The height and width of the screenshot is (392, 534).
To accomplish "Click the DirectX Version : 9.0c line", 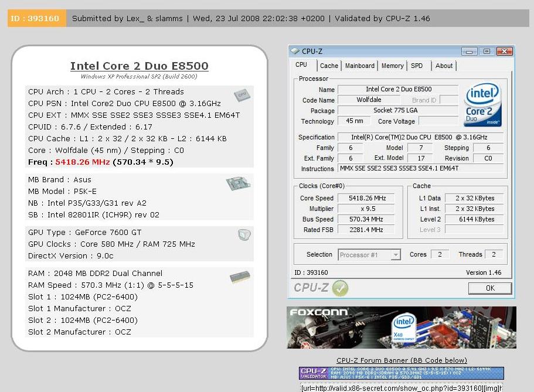I will (x=71, y=256).
